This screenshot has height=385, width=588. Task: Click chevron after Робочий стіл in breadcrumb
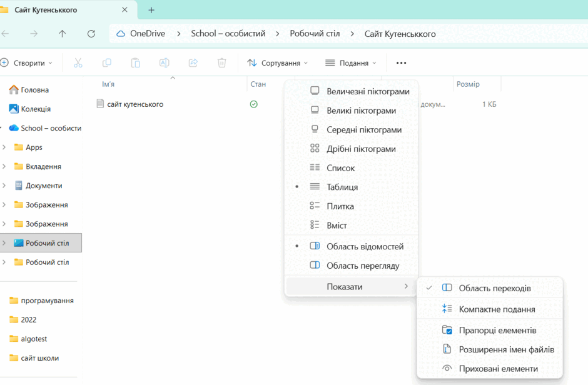(x=352, y=34)
